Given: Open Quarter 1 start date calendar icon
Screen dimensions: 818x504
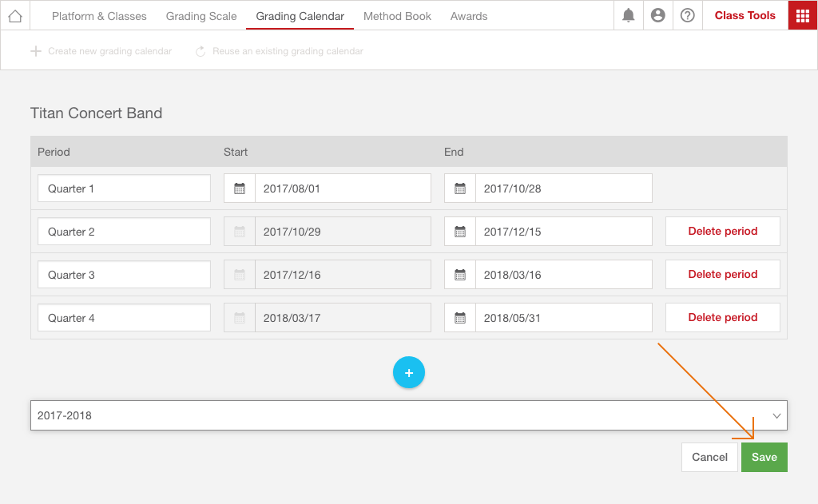Looking at the screenshot, I should pos(240,189).
